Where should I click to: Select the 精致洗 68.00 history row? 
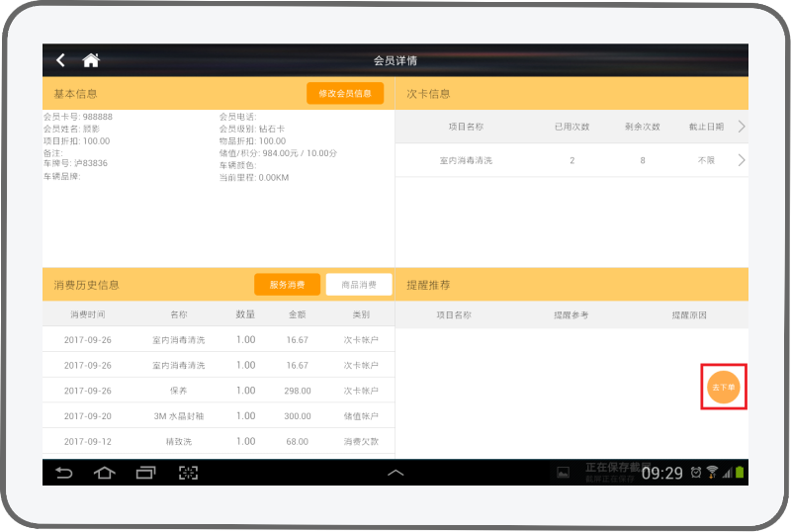[x=218, y=442]
